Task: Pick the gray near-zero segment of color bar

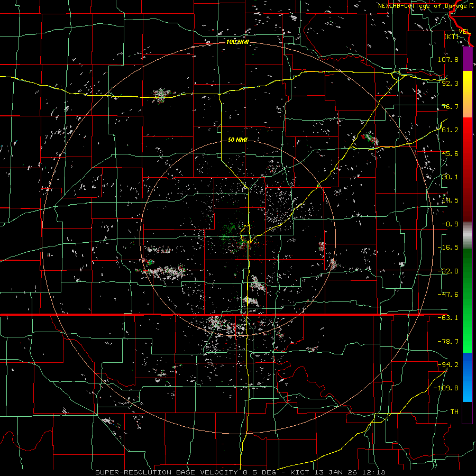Action: pyautogui.click(x=467, y=235)
